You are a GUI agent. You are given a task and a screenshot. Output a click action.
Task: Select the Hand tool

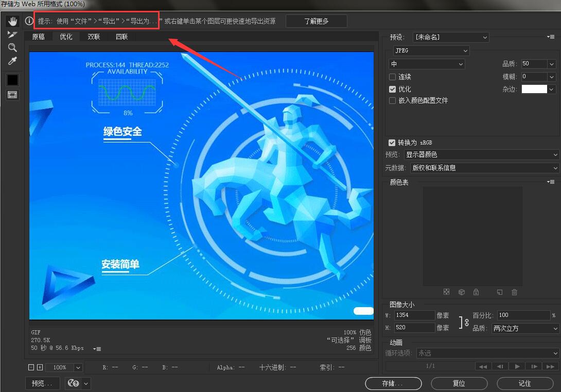pyautogui.click(x=12, y=21)
